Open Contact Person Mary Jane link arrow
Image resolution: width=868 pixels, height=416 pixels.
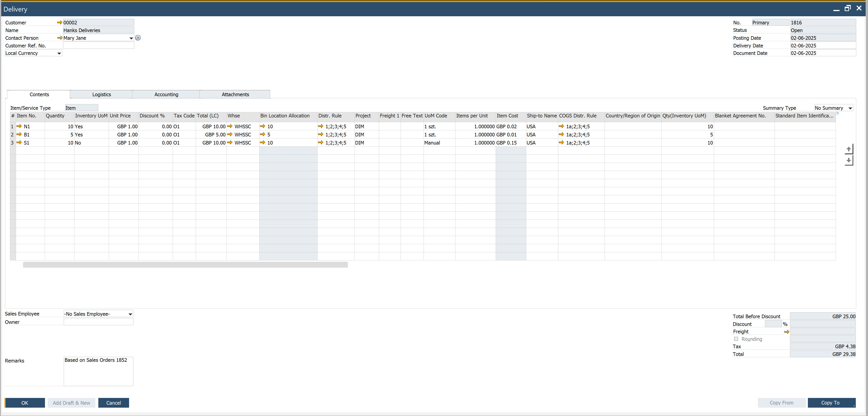[60, 38]
